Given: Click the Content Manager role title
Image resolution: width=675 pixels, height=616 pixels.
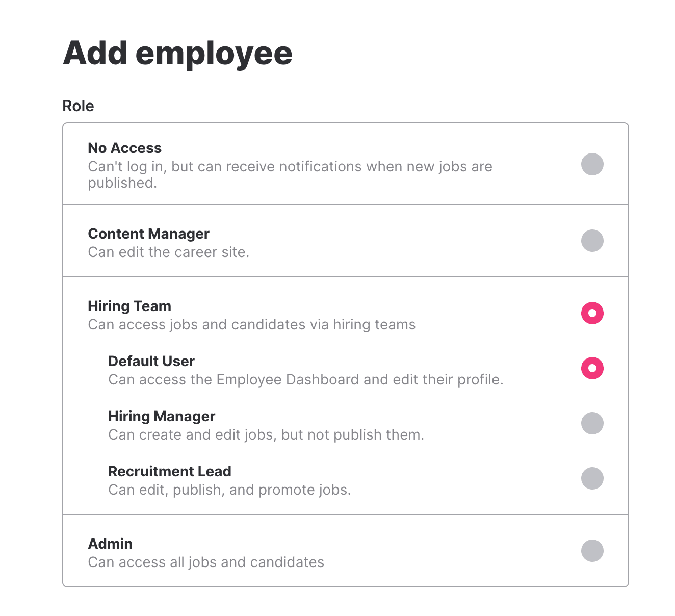Looking at the screenshot, I should pyautogui.click(x=148, y=234).
